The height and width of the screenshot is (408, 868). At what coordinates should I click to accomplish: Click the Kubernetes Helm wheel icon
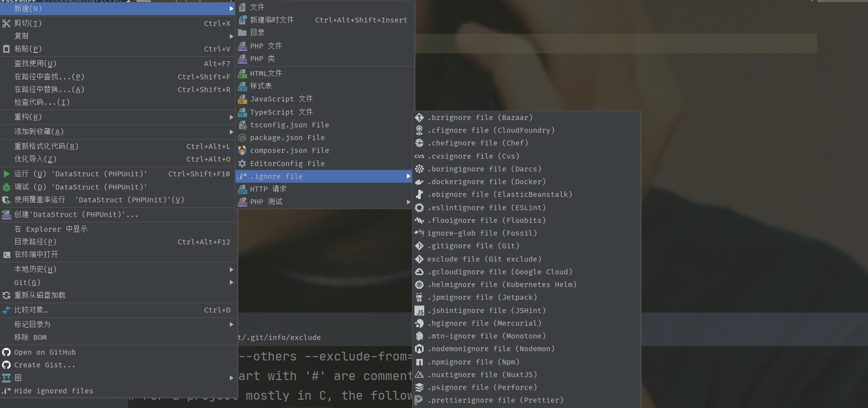coord(419,285)
